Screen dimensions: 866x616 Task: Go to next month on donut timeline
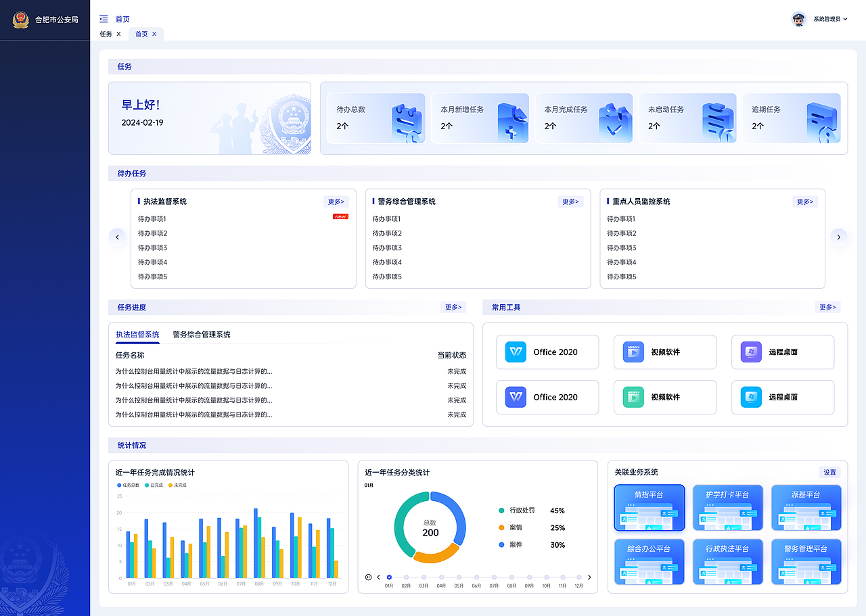[589, 577]
